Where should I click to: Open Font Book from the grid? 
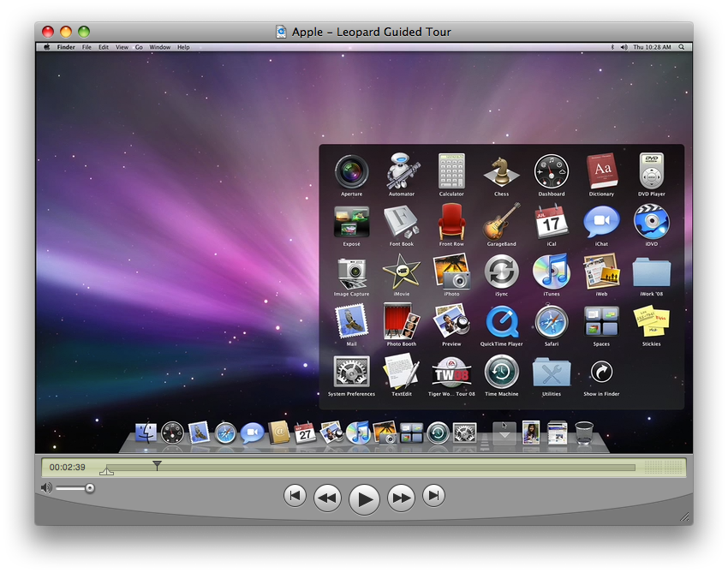[x=402, y=222]
